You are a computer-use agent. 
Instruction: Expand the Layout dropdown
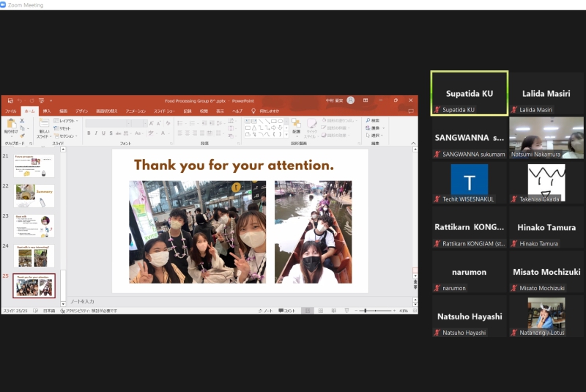pos(66,120)
